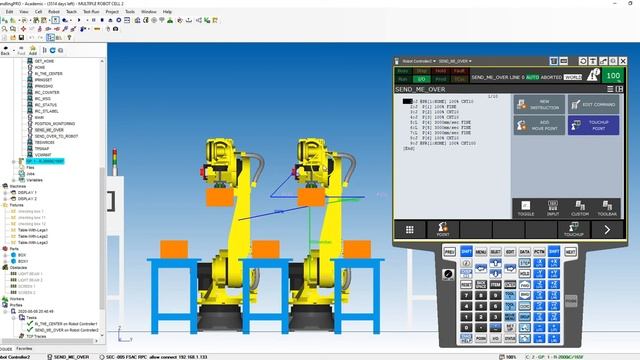Click the pendant alarm warning icon
The height and width of the screenshot is (360, 640).
coord(593,75)
